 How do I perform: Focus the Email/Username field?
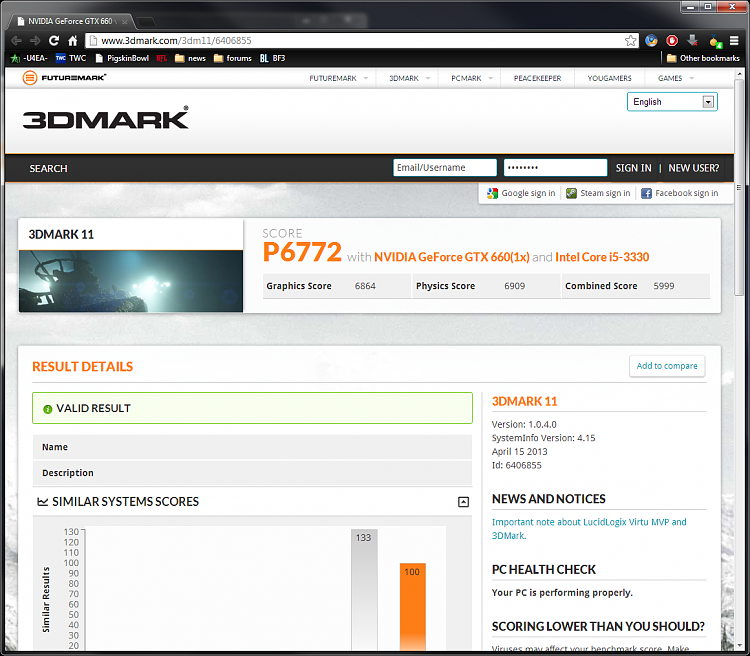445,167
